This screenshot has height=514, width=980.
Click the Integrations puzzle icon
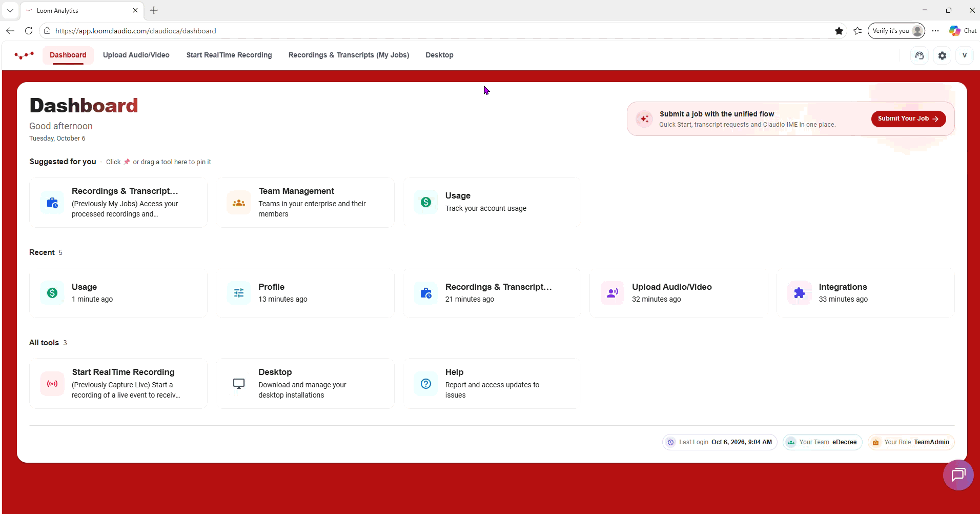pos(800,293)
